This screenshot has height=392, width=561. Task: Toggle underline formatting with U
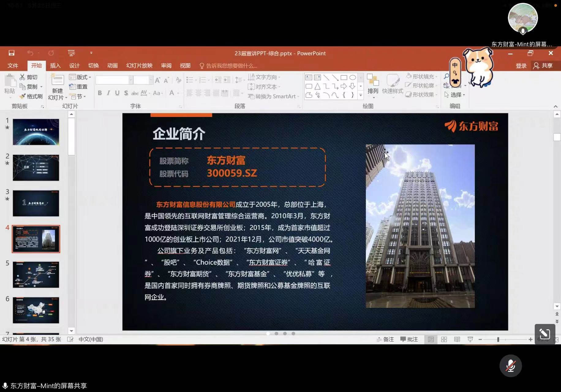tap(117, 93)
